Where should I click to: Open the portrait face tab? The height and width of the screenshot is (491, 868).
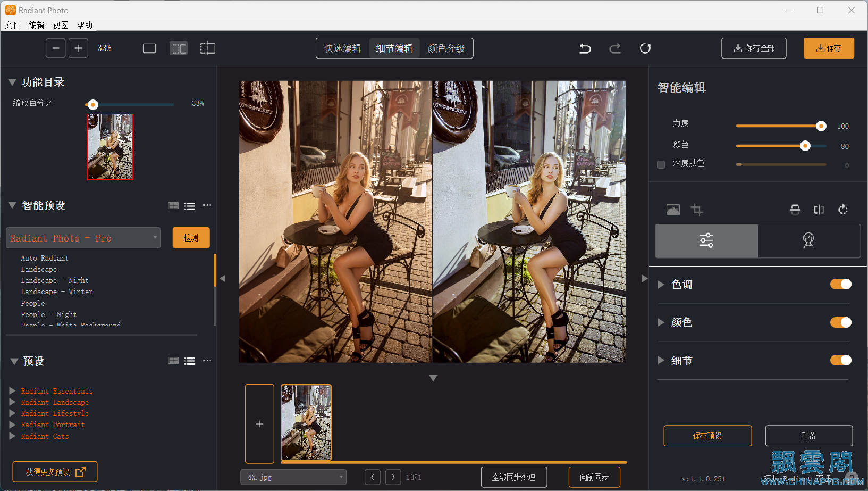coord(808,241)
